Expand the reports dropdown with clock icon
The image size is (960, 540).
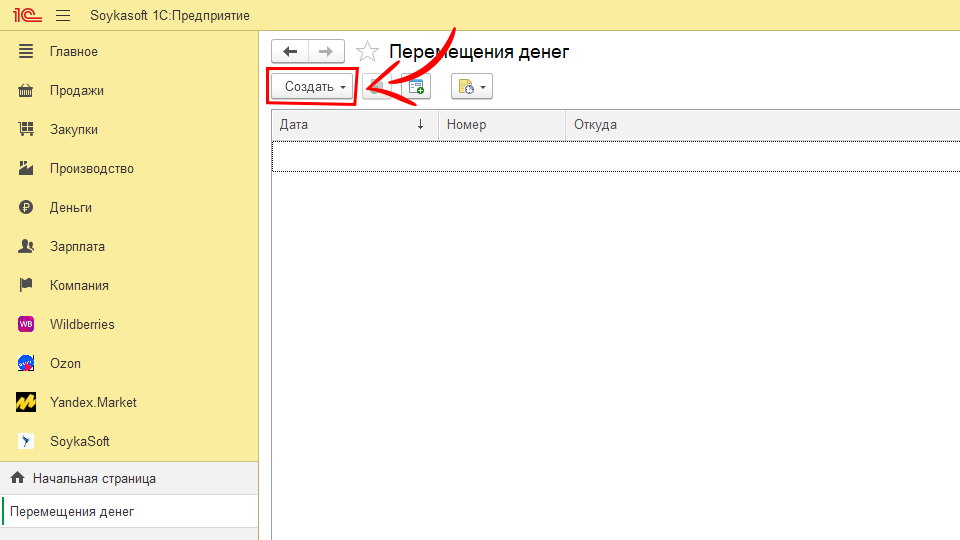[472, 87]
